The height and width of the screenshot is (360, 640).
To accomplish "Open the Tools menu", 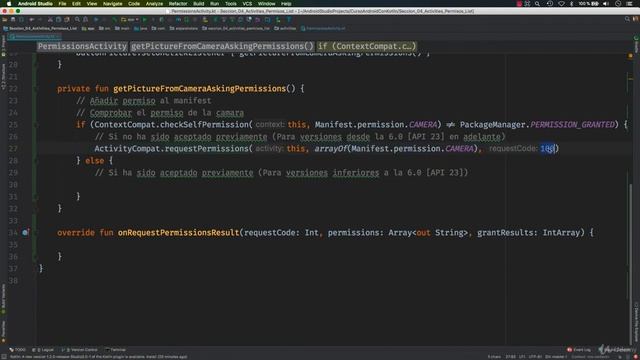I will (x=231, y=4).
